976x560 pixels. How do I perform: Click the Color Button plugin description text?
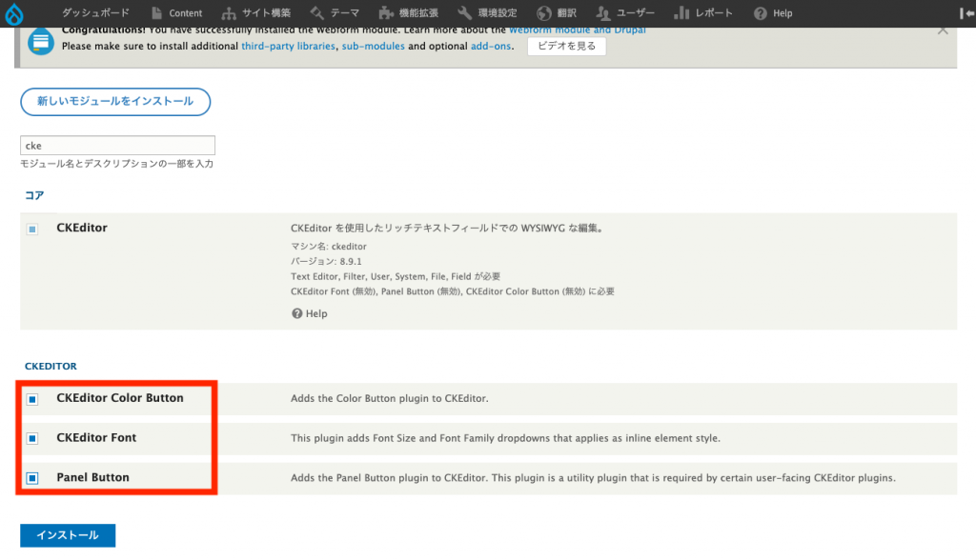pos(390,398)
